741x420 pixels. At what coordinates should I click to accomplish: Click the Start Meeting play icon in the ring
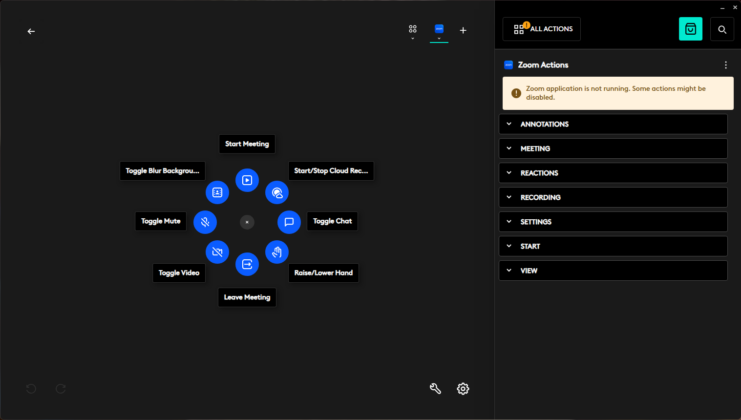click(247, 180)
